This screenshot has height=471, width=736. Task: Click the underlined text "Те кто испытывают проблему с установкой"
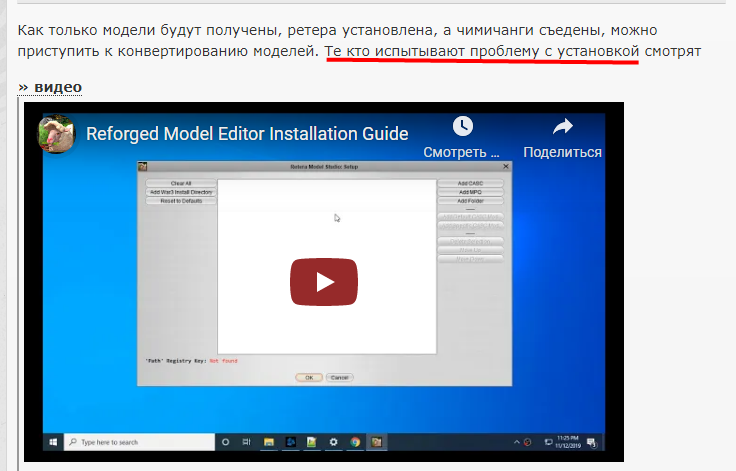[482, 51]
